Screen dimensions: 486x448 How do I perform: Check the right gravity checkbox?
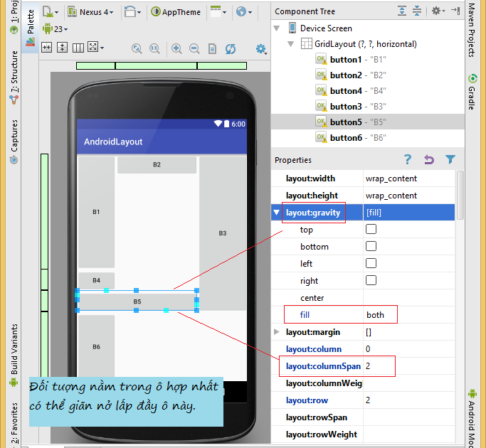point(371,280)
